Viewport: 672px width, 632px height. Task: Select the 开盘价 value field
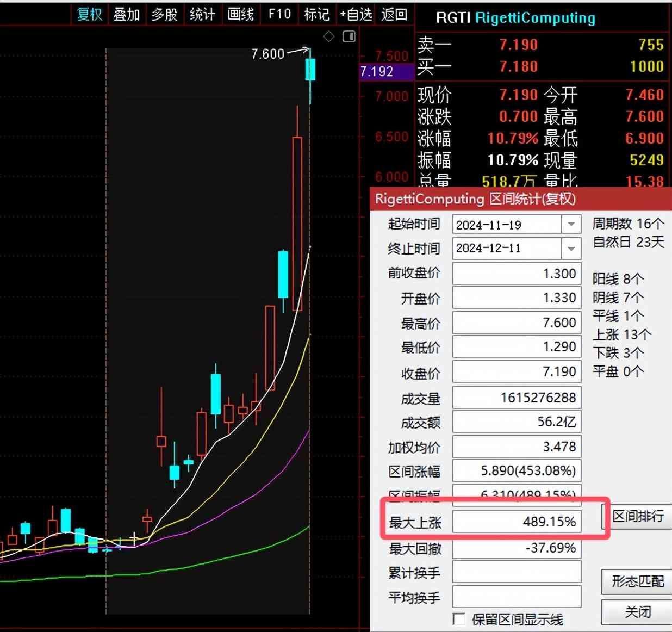(x=517, y=298)
